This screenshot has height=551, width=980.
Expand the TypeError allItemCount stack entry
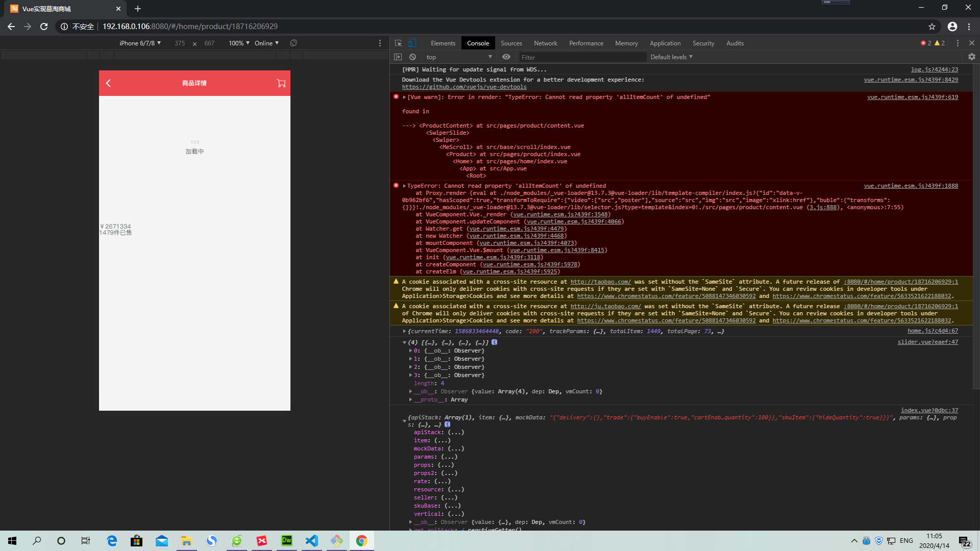tap(404, 186)
